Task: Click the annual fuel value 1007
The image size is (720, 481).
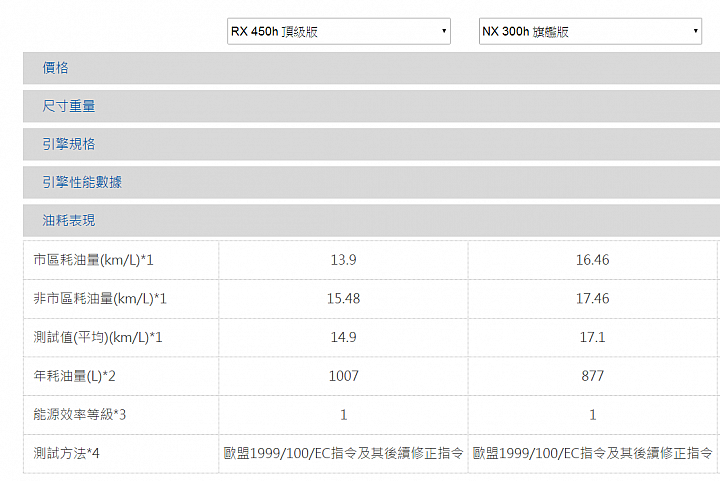Action: click(x=343, y=376)
